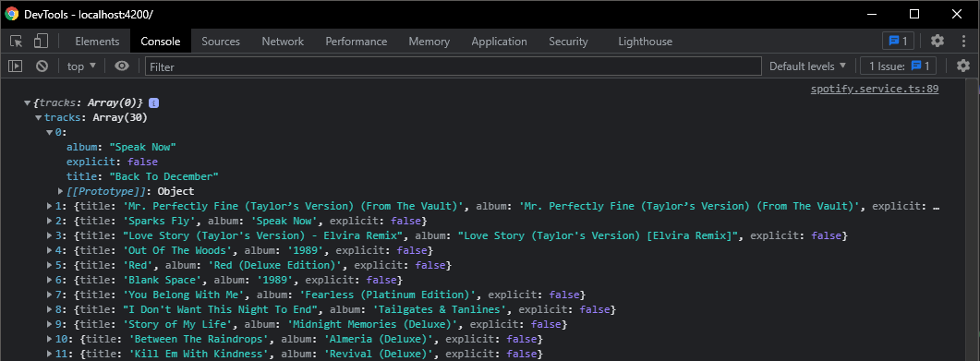
Task: Open DevTools settings gear in tab bar
Action: pyautogui.click(x=938, y=42)
